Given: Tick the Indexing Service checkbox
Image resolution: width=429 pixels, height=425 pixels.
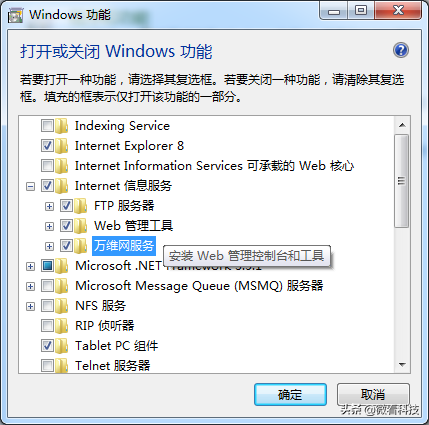Looking at the screenshot, I should [x=47, y=126].
